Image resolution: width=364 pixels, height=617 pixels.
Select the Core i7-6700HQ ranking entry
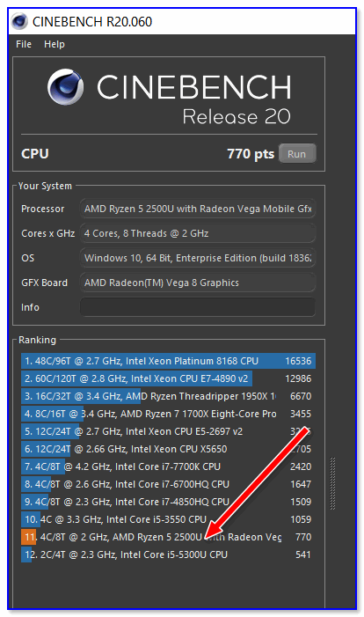[x=168, y=484]
